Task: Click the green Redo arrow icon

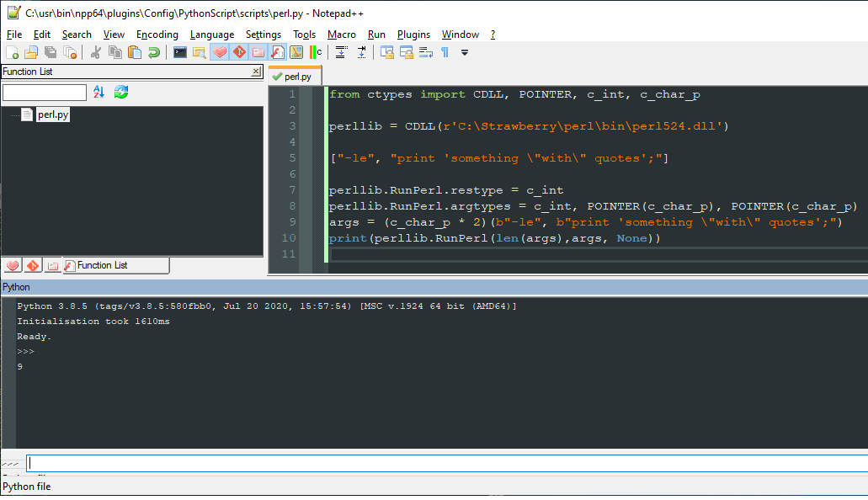Action: (x=154, y=52)
